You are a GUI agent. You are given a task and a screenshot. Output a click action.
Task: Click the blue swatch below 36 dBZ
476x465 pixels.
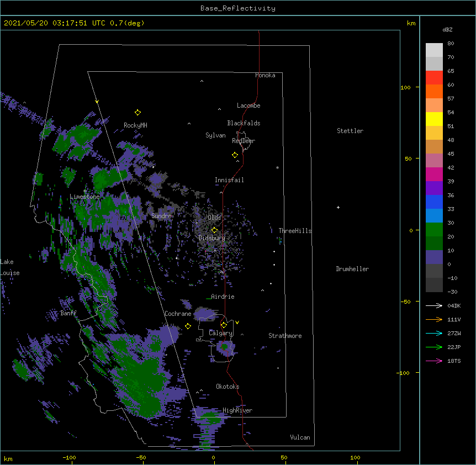(x=434, y=202)
